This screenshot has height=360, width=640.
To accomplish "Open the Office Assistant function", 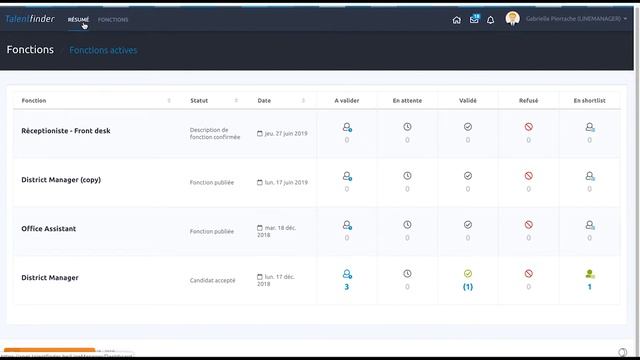I will 49,229.
